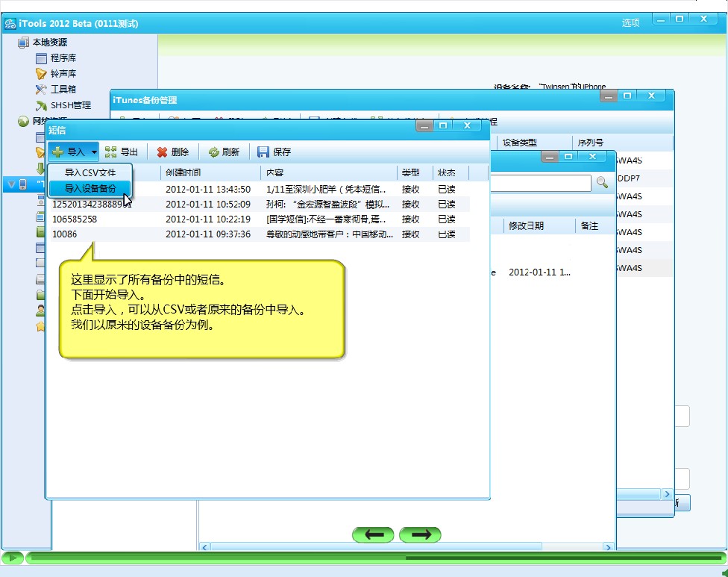Open the Program library (程序库) in sidebar
Viewport: 728px width, 577px height.
pos(41,58)
